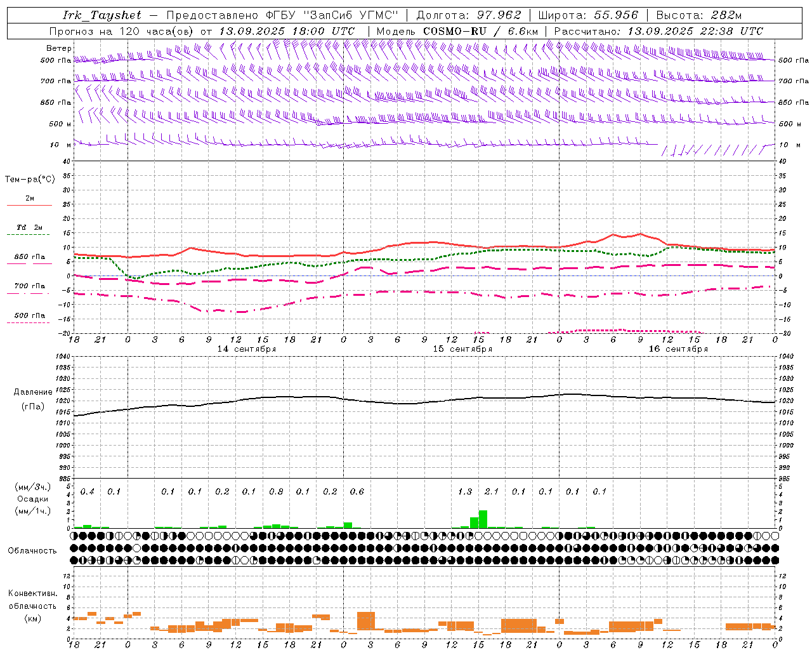812x650 pixels.
Task: Click the 'Td 2м' dew point legend entry
Action: coord(29,227)
